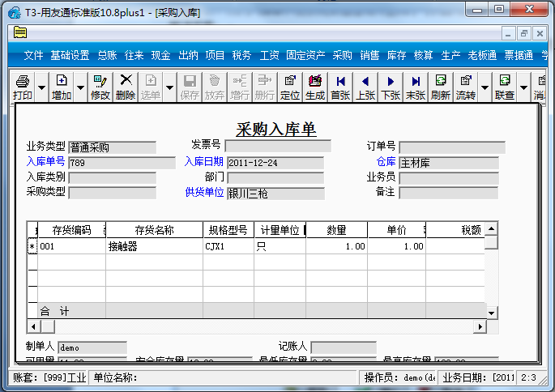Open the 出纳 menu
The image size is (555, 392).
188,55
